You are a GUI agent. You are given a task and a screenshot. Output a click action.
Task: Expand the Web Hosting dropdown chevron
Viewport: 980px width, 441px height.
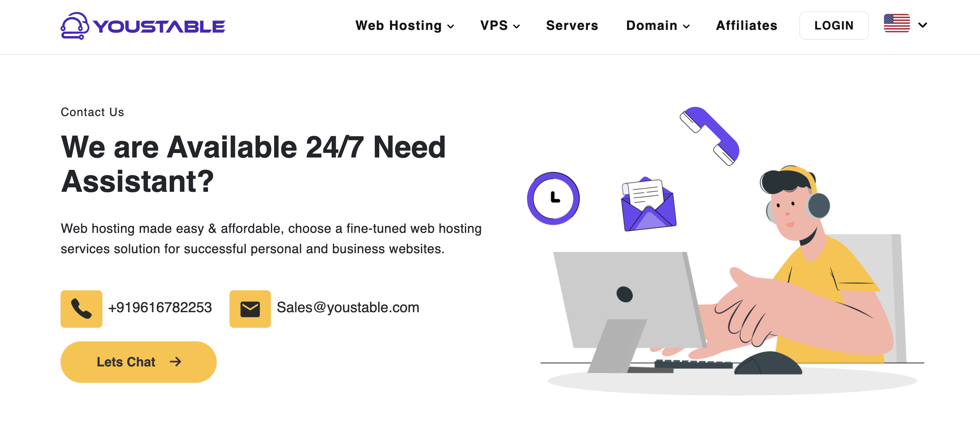click(x=451, y=26)
